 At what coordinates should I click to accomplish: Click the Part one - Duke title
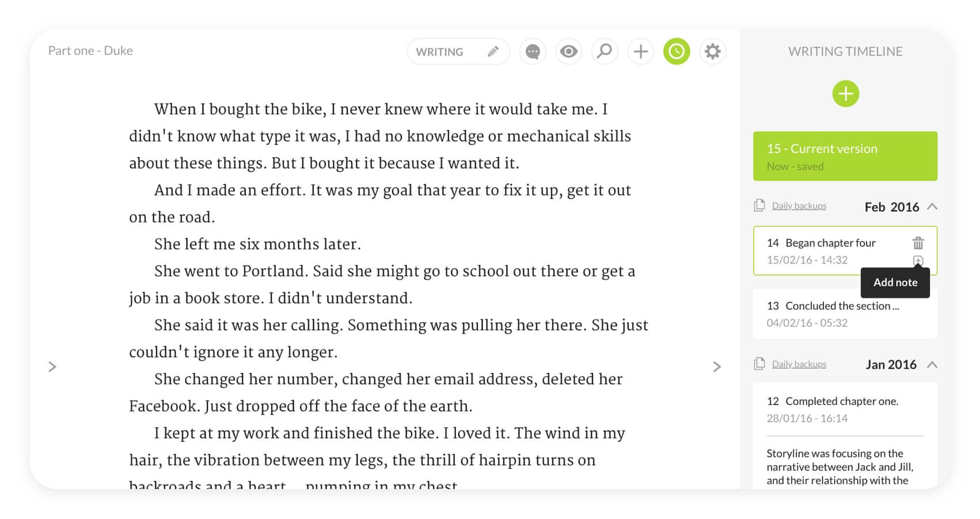[x=90, y=51]
